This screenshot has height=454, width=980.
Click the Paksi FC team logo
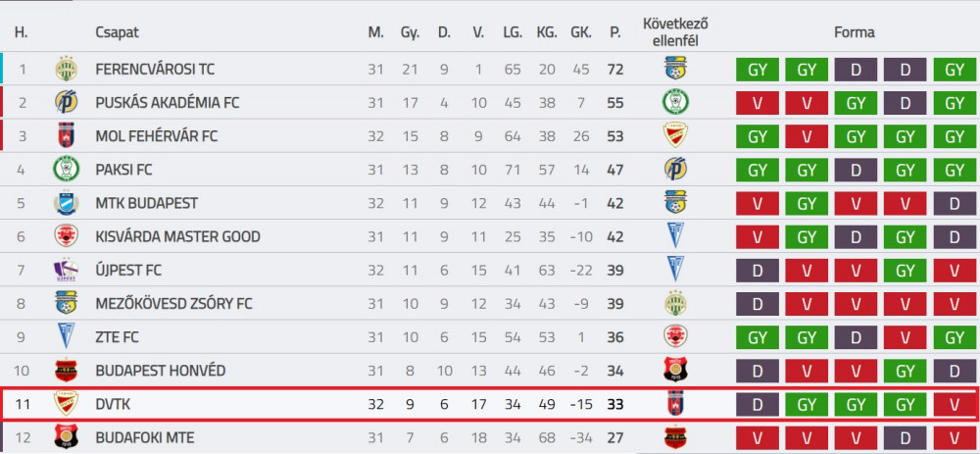66,170
